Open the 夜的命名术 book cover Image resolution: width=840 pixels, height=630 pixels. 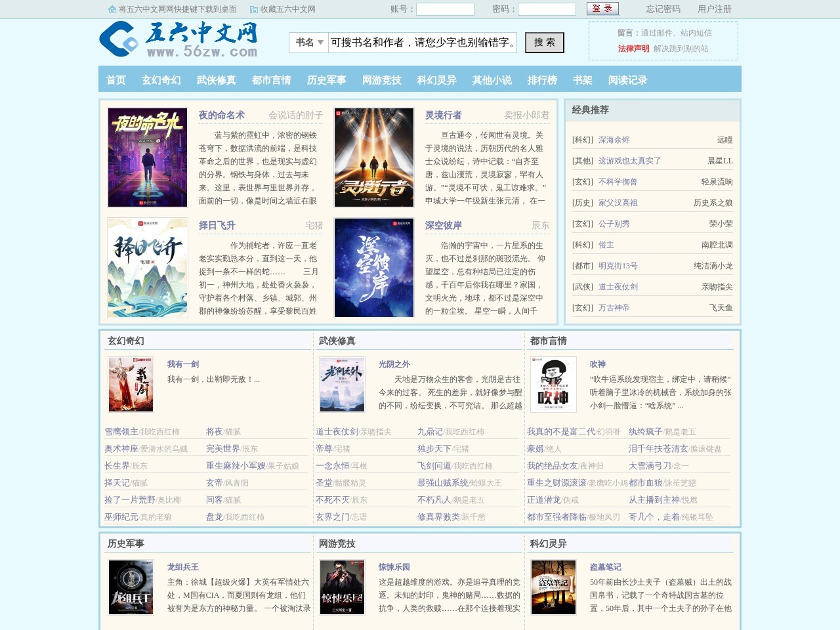(146, 157)
